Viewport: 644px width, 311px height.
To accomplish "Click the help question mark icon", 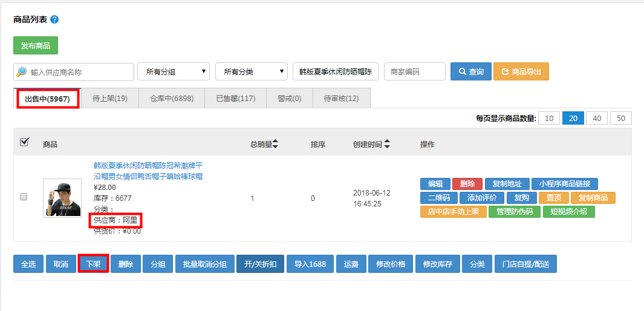I will [54, 19].
